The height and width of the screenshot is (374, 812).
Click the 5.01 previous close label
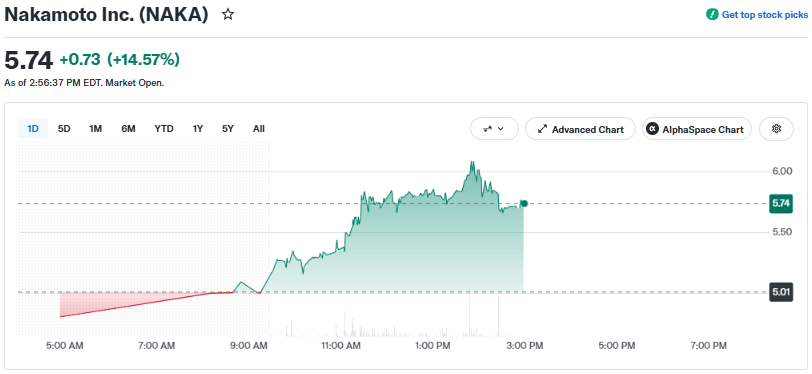click(x=780, y=292)
